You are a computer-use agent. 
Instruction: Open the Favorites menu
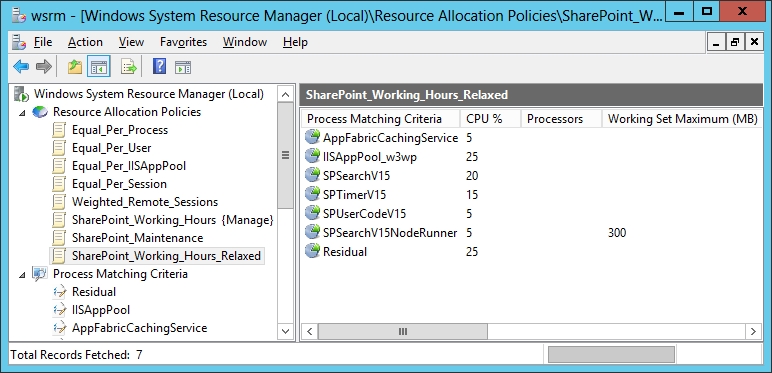pos(183,42)
